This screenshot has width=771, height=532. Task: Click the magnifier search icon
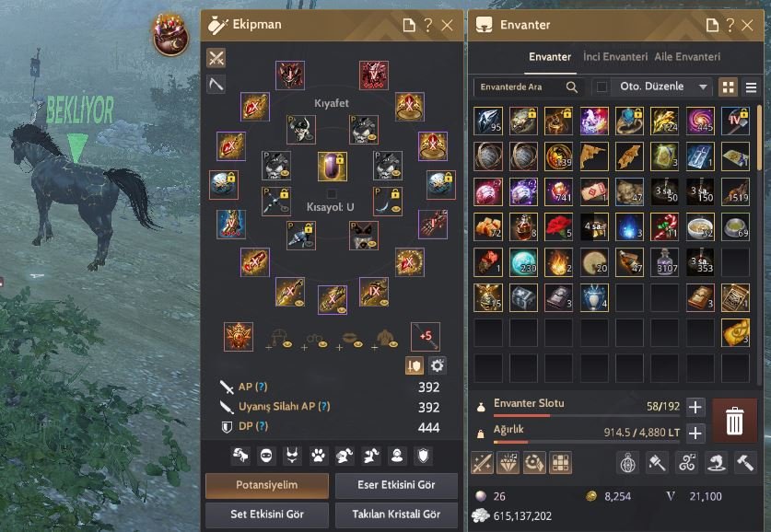pos(571,87)
